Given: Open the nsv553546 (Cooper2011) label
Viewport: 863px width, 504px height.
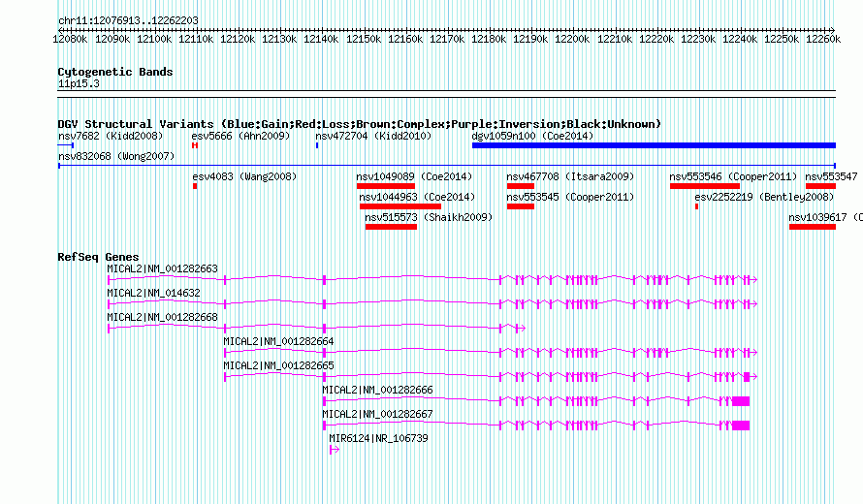Looking at the screenshot, I should click(x=733, y=176).
